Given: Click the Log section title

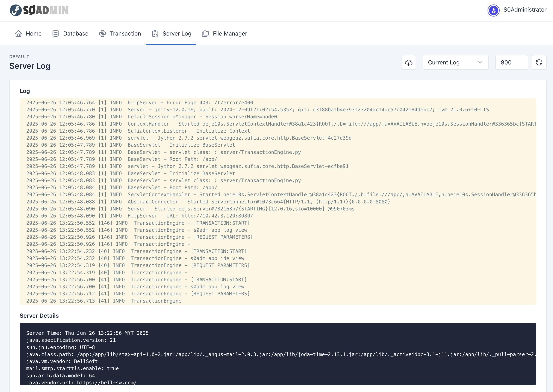Looking at the screenshot, I should tap(25, 91).
